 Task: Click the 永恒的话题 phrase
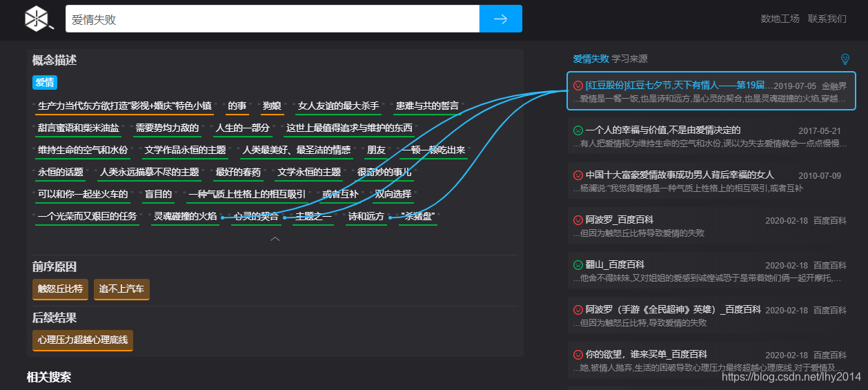click(60, 173)
